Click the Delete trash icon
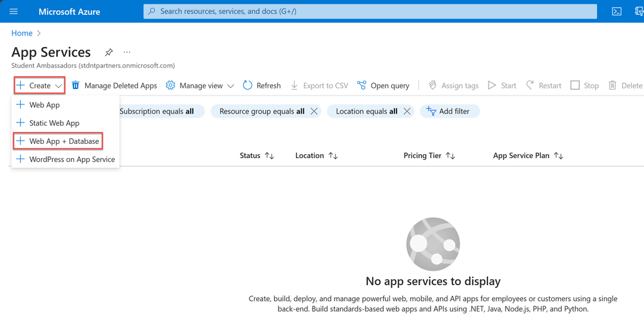The width and height of the screenshot is (644, 316). click(612, 86)
